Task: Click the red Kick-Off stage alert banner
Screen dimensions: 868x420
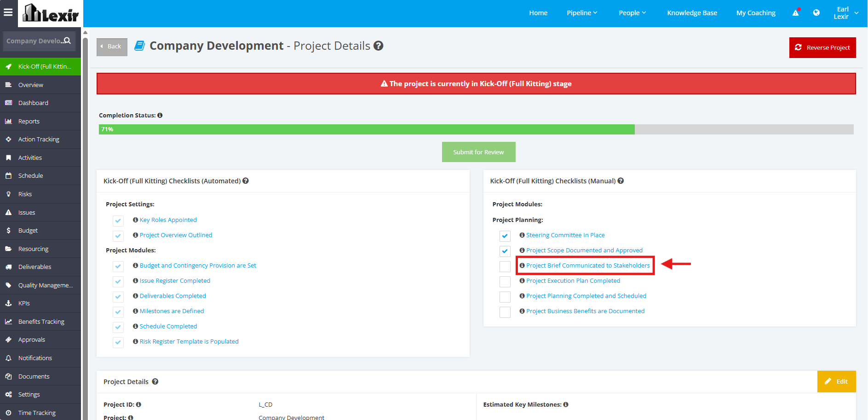Action: coord(476,83)
